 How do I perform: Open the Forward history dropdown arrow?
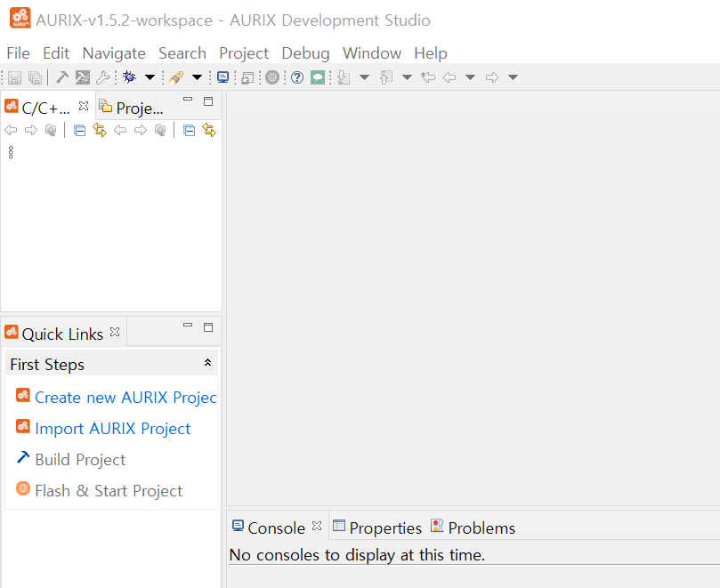point(513,77)
